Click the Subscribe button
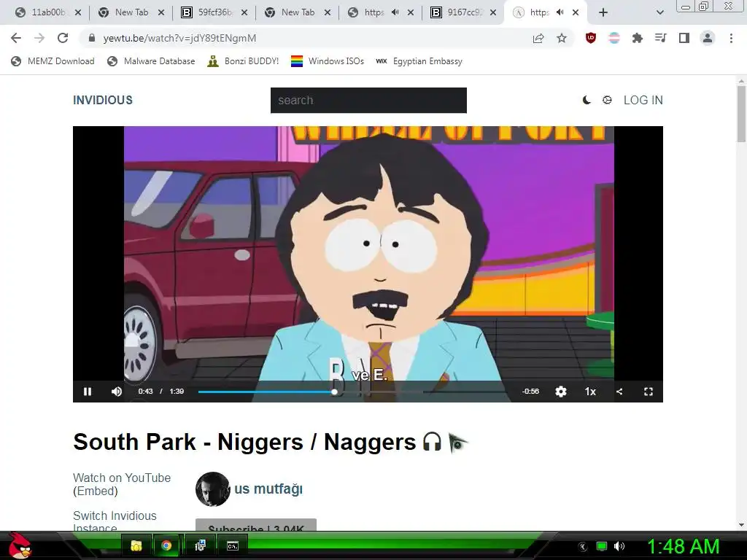This screenshot has width=747, height=560. pos(256,525)
